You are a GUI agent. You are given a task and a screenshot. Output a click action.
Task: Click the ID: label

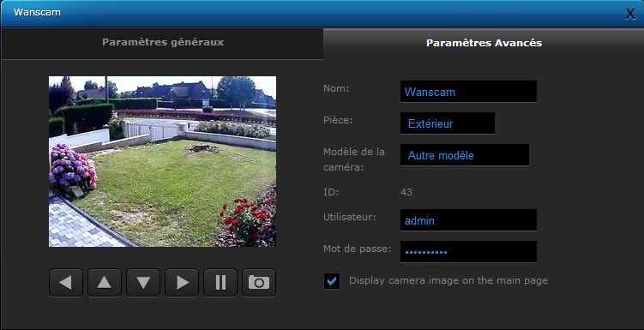[331, 192]
